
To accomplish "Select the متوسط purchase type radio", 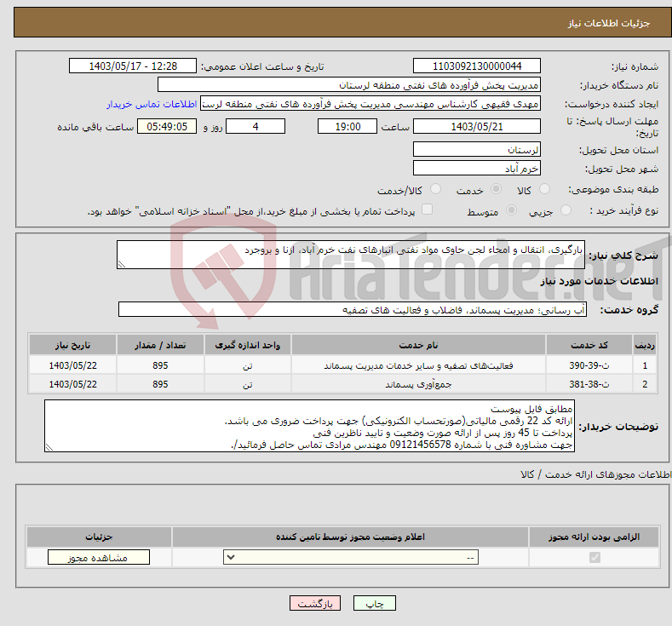I will (511, 210).
